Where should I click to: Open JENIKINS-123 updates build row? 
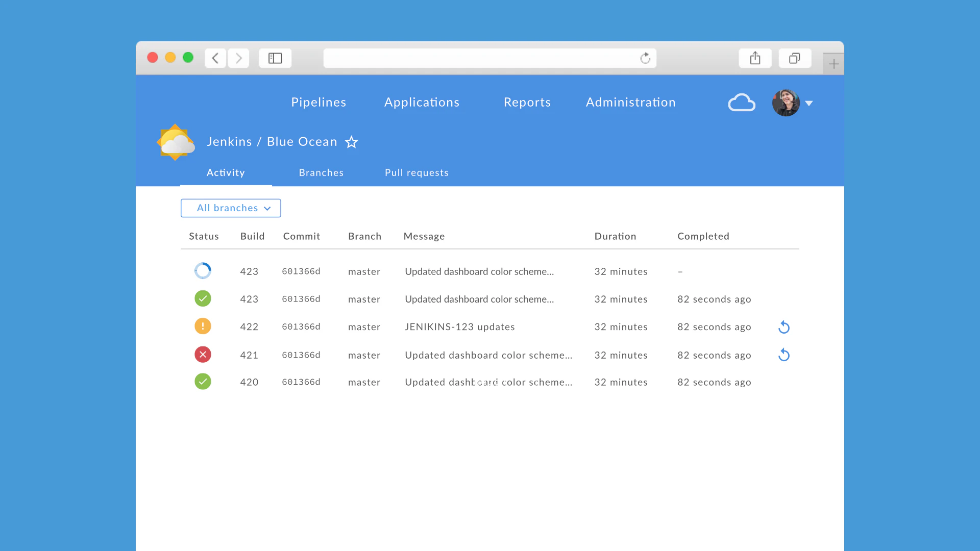(459, 327)
